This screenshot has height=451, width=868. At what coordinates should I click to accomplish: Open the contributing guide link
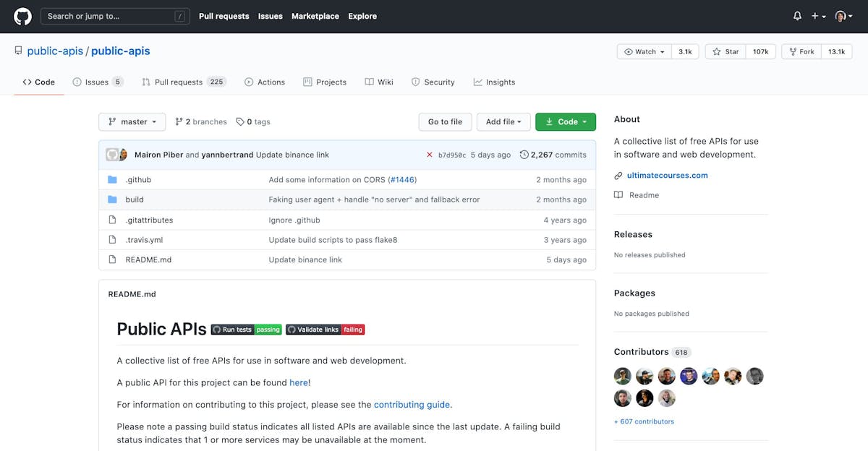412,404
